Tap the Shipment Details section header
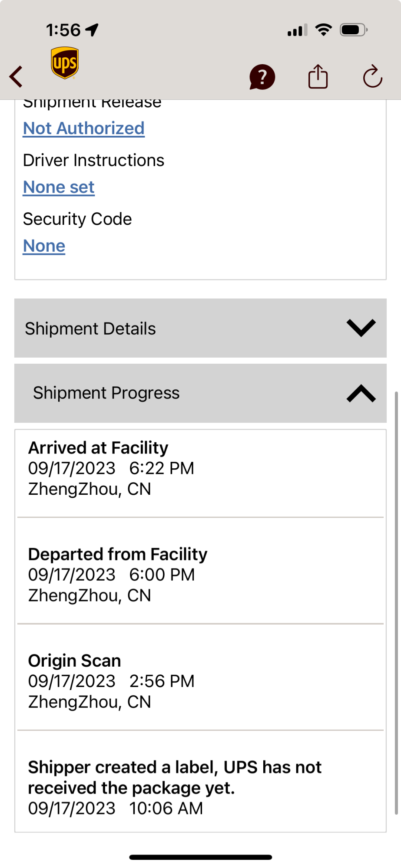Screen dimensions: 401x868 tap(200, 328)
